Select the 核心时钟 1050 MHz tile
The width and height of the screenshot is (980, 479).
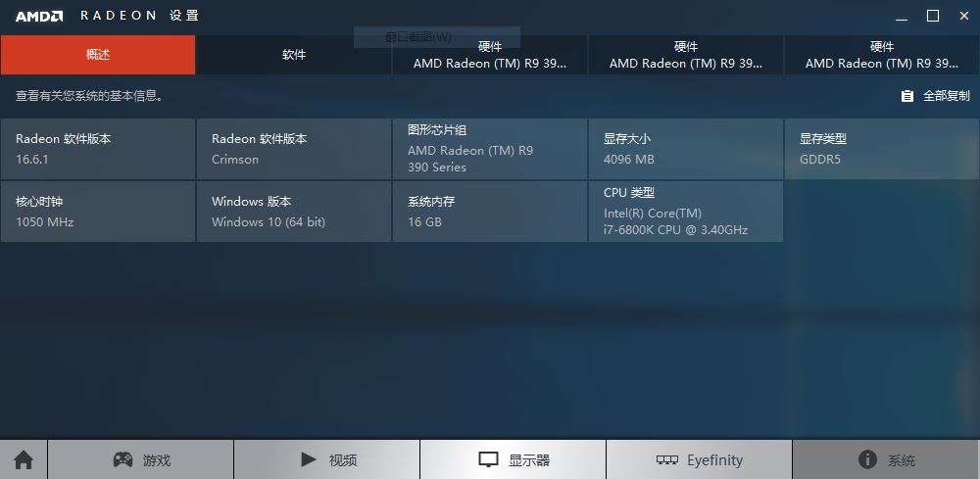98,211
